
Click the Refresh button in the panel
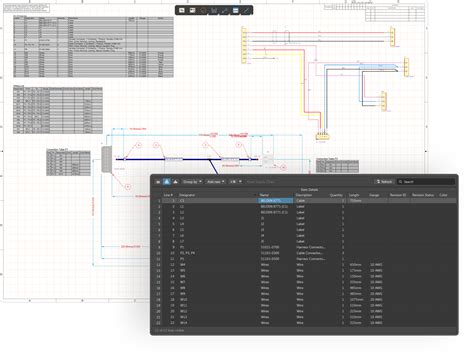click(x=384, y=182)
